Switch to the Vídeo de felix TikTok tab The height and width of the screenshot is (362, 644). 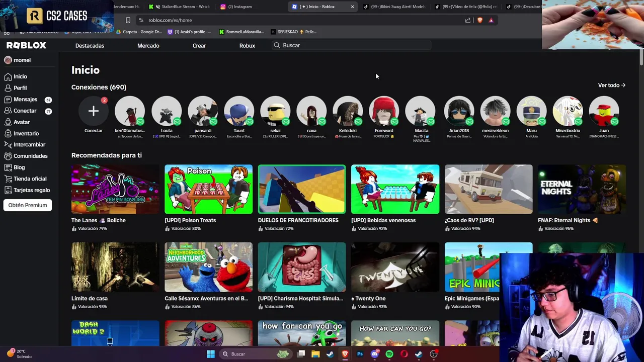point(466,7)
